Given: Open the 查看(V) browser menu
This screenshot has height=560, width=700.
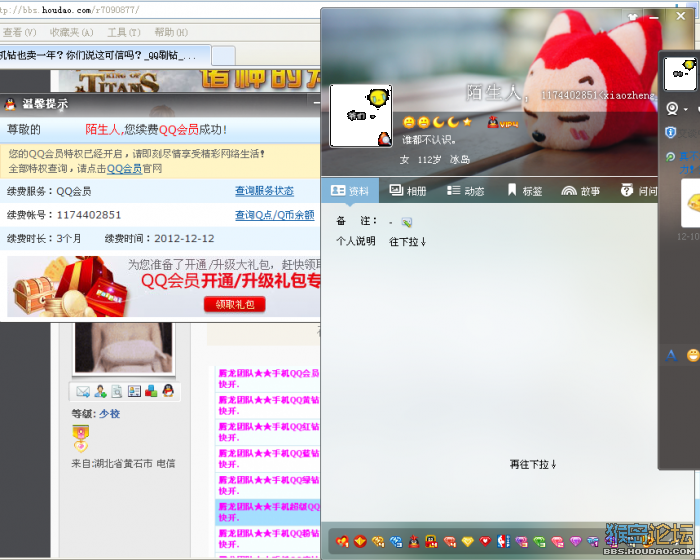Looking at the screenshot, I should click(19, 32).
